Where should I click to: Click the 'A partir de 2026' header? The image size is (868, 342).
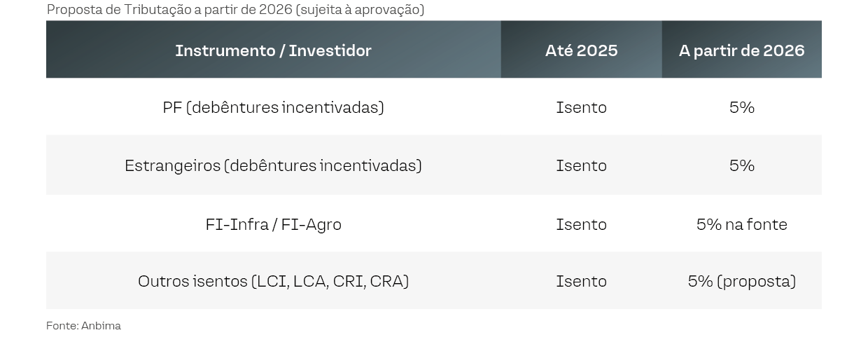point(741,50)
